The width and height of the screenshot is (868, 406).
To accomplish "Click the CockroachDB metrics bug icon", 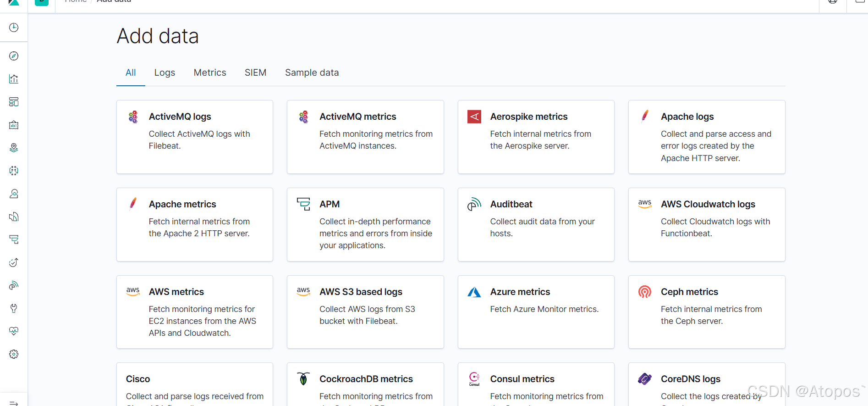I will pos(303,378).
